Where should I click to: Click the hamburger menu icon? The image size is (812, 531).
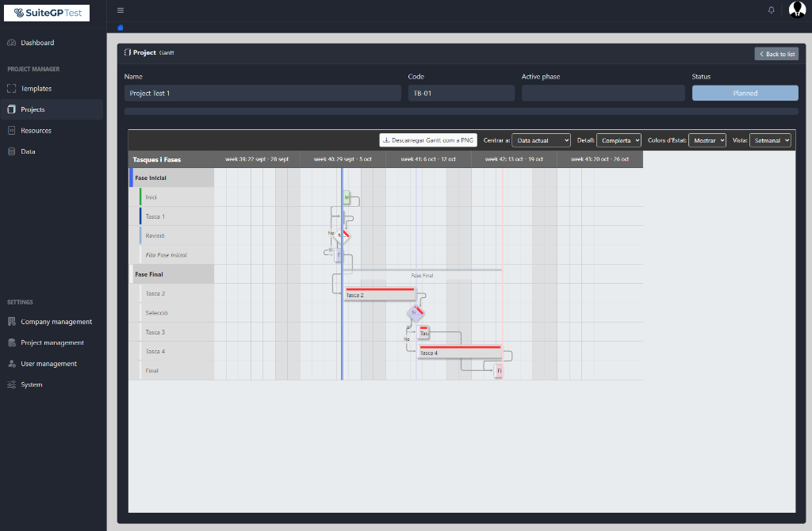click(121, 10)
